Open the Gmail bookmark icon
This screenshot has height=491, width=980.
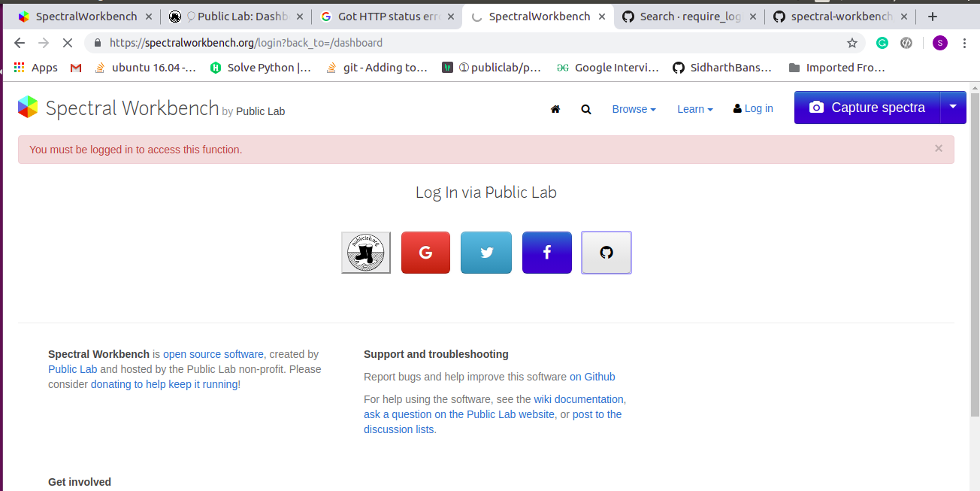coord(76,68)
